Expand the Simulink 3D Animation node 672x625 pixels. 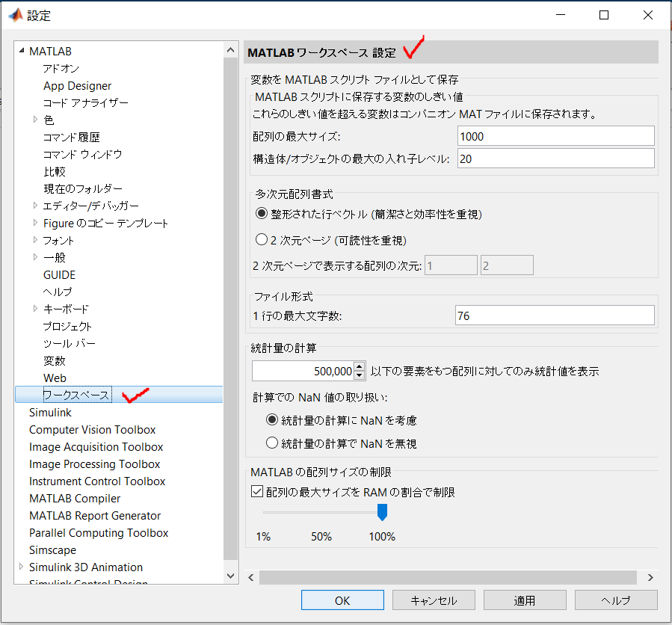click(22, 567)
